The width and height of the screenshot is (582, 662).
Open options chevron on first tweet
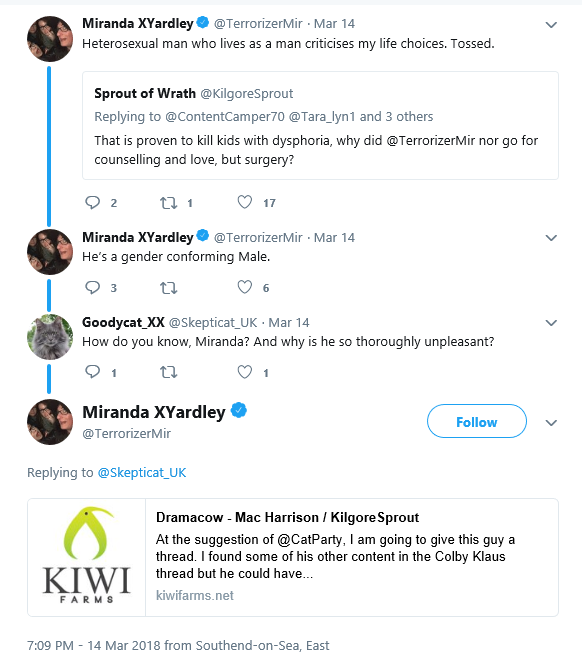[551, 25]
